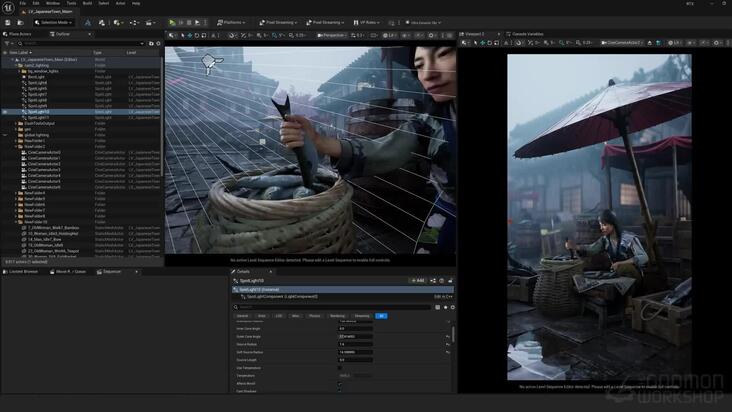Open the Cinematics clapperboard toolbar icon
The image size is (732, 412).
(149, 22)
